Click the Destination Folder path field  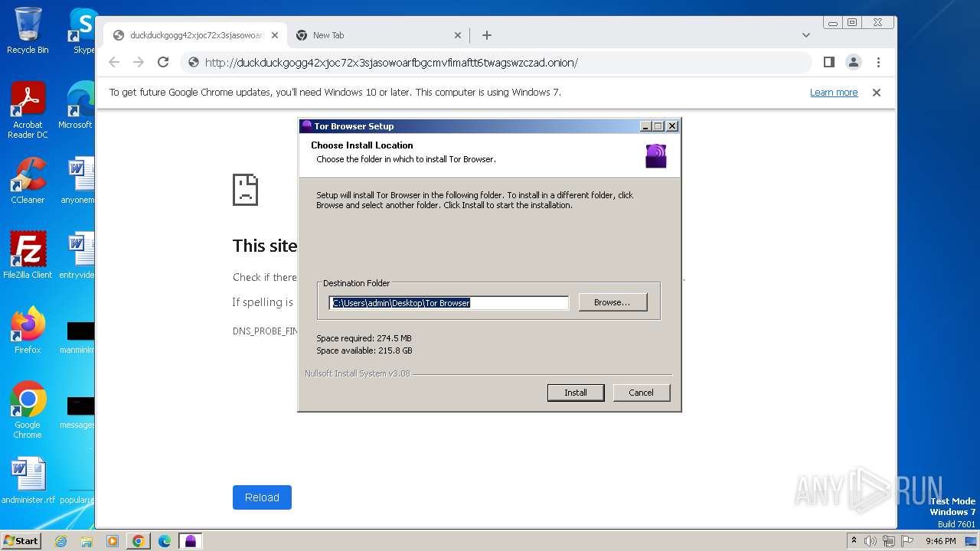pos(449,303)
